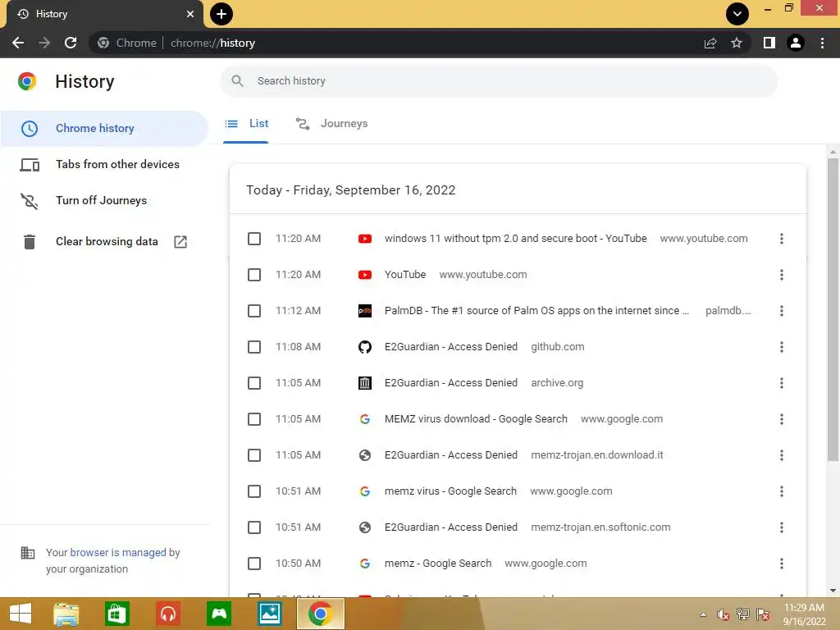Click the magnifier icon in search history
840x630 pixels.
pyautogui.click(x=237, y=81)
